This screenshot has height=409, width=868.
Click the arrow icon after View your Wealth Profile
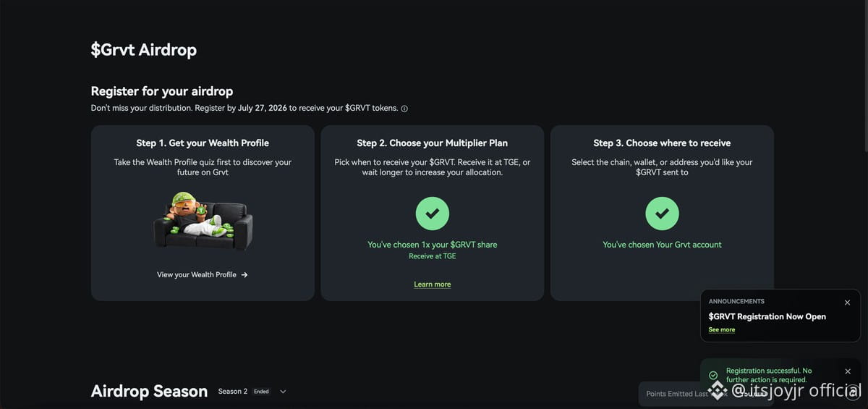(244, 275)
